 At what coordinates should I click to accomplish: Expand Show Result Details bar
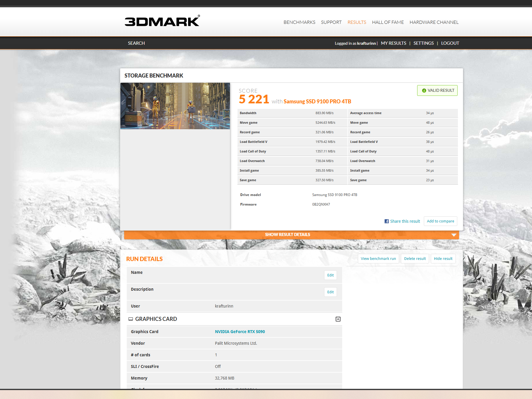287,235
